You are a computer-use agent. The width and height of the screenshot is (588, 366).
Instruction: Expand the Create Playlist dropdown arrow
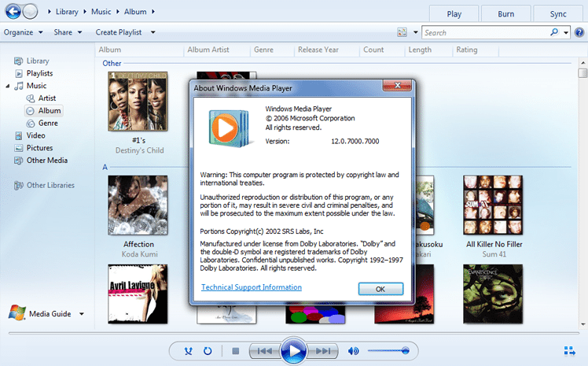click(x=153, y=32)
